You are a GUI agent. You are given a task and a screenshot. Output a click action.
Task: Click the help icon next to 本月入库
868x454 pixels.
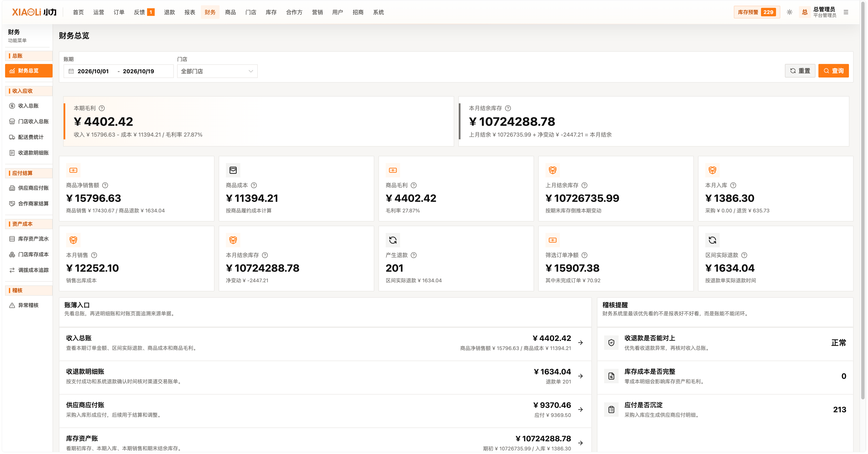click(733, 185)
